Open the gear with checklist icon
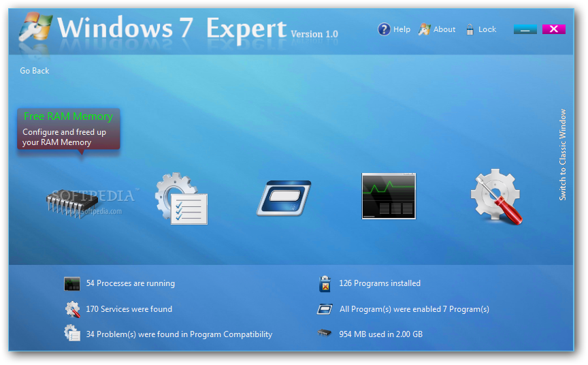Screen dimensions: 588x365 tap(181, 198)
